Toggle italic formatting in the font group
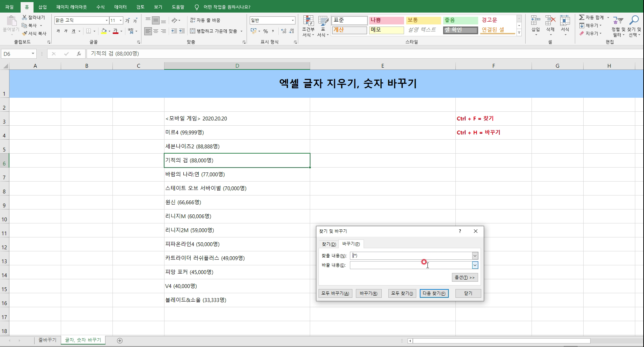The width and height of the screenshot is (644, 347). point(66,31)
